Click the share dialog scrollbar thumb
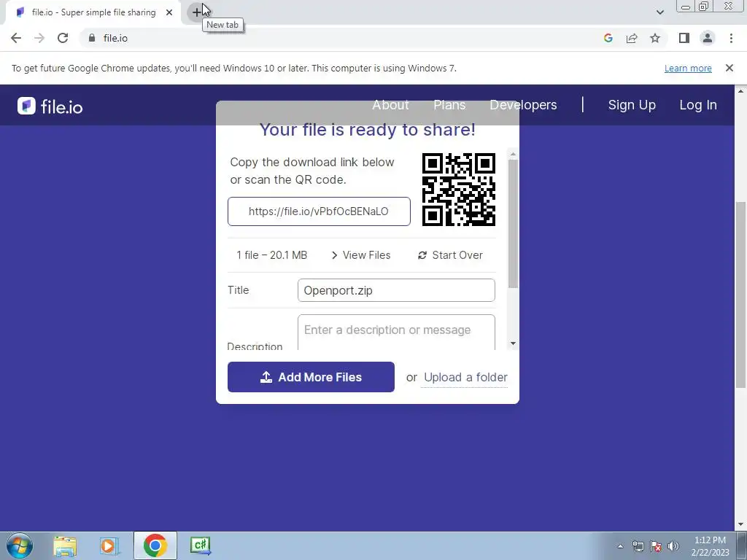Viewport: 747px width, 560px height. tap(513, 224)
